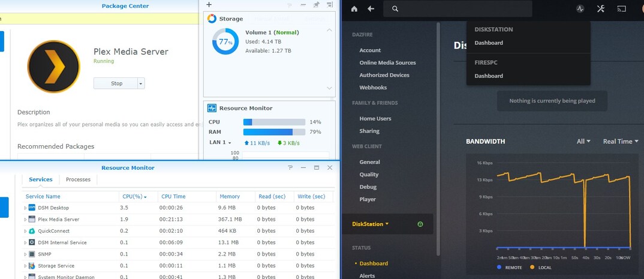Click the Plex Media Server logo

pyautogui.click(x=54, y=67)
